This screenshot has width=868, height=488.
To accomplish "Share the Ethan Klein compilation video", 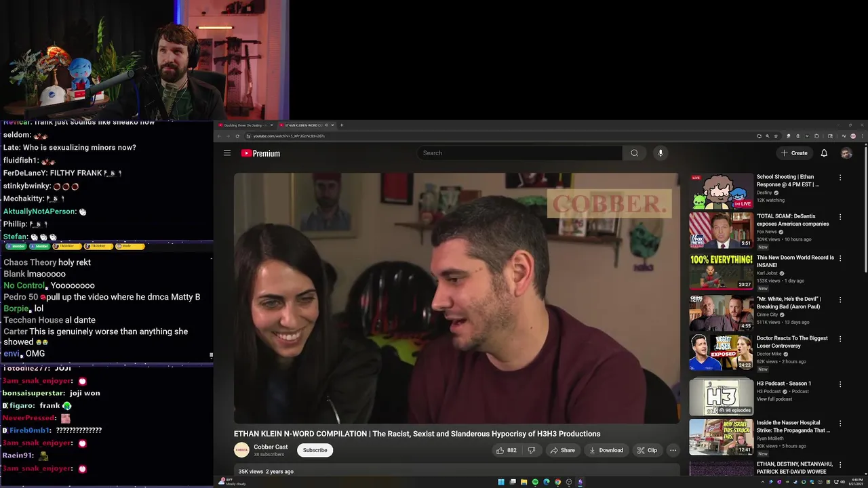I will (x=562, y=450).
